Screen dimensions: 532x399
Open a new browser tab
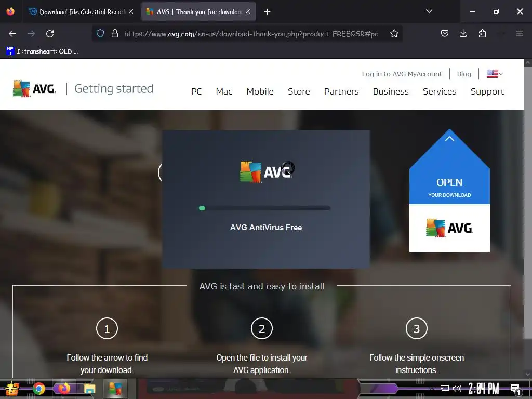coord(268,12)
